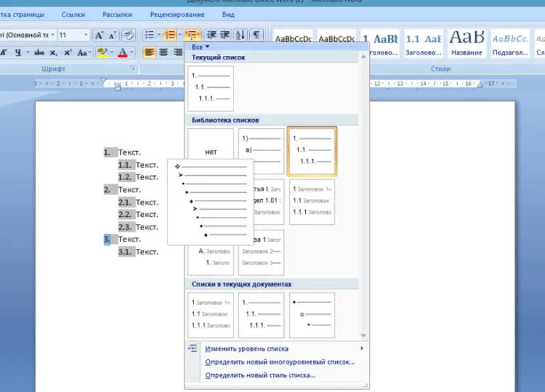Click the bulleted list icon
Screen dimensions: 545x392
click(150, 35)
